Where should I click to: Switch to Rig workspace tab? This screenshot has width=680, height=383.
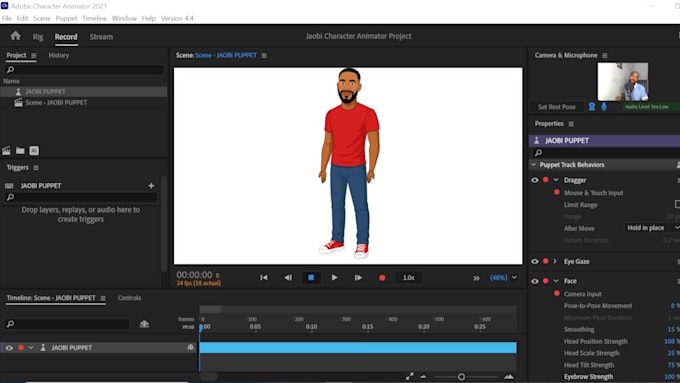click(38, 37)
